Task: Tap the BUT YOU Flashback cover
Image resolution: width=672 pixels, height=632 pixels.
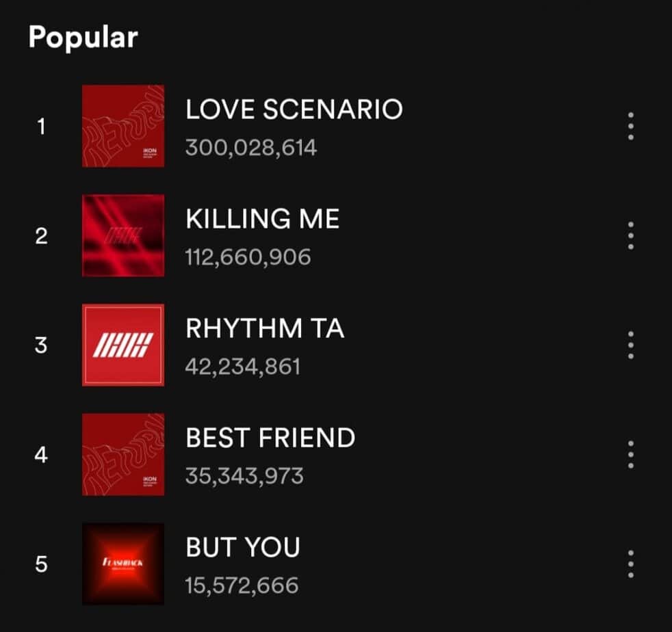Action: coord(123,564)
